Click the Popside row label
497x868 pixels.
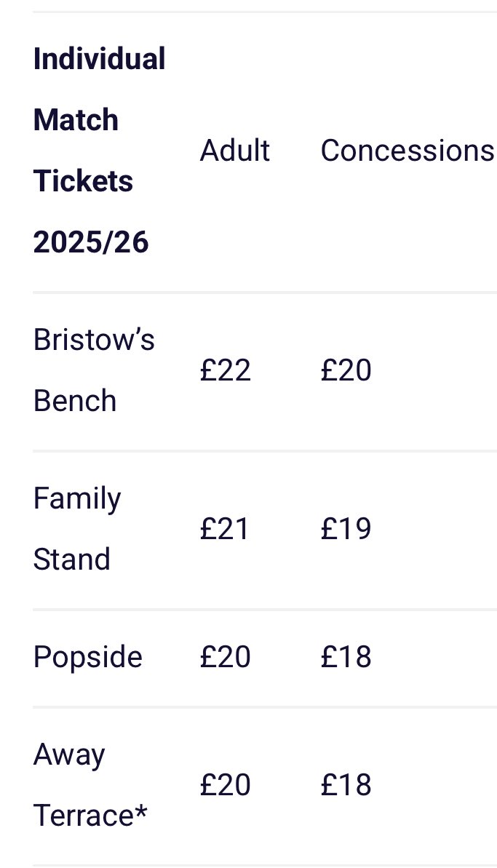click(87, 657)
